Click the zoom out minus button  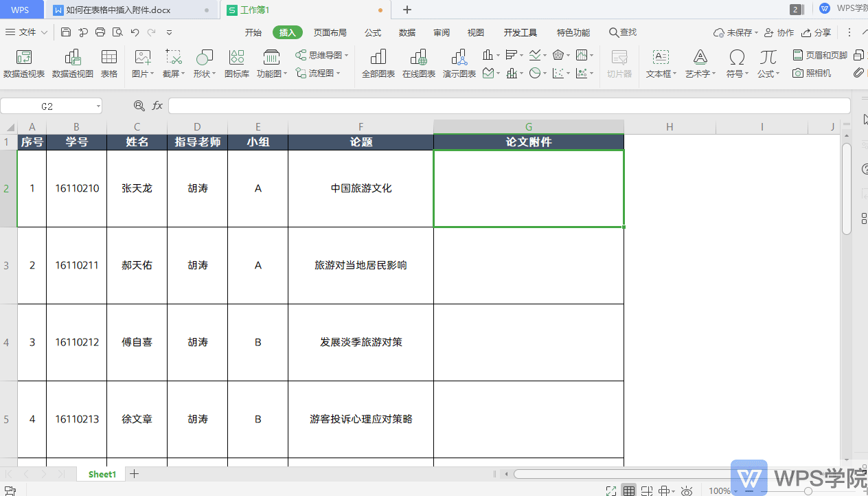click(749, 491)
